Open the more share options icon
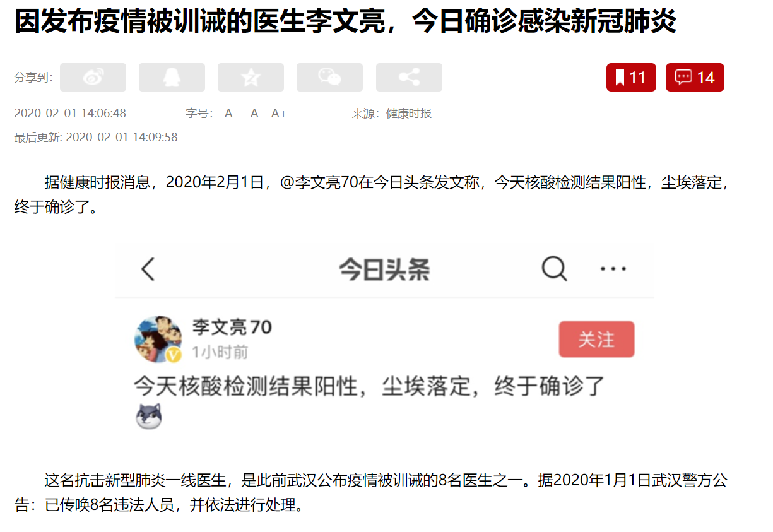Viewport: 773px width, 532px height. pyautogui.click(x=409, y=77)
